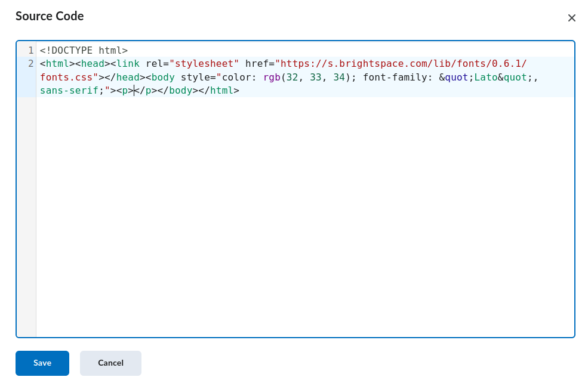Click the Lato font name
Screen dimensions: 588x377
pyautogui.click(x=486, y=77)
